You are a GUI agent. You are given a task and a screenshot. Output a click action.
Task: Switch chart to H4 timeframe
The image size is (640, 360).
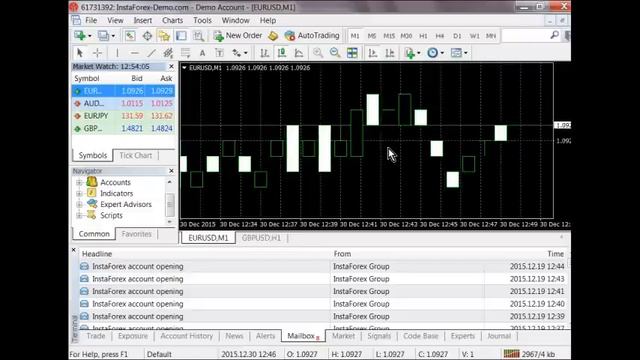[440, 36]
